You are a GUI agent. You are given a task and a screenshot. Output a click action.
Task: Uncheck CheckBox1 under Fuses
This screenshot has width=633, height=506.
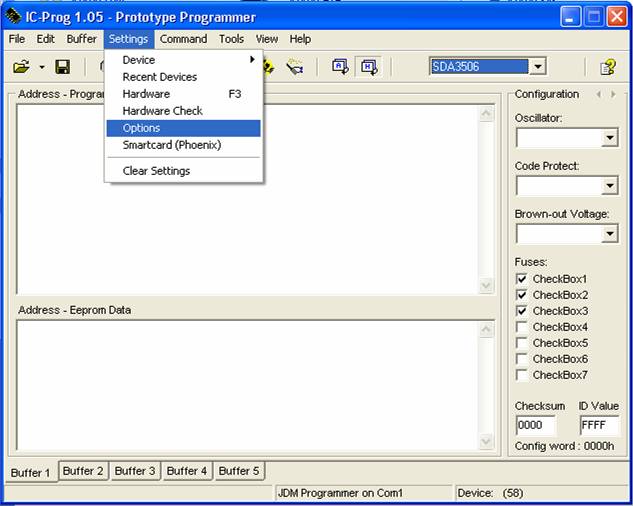pos(521,279)
